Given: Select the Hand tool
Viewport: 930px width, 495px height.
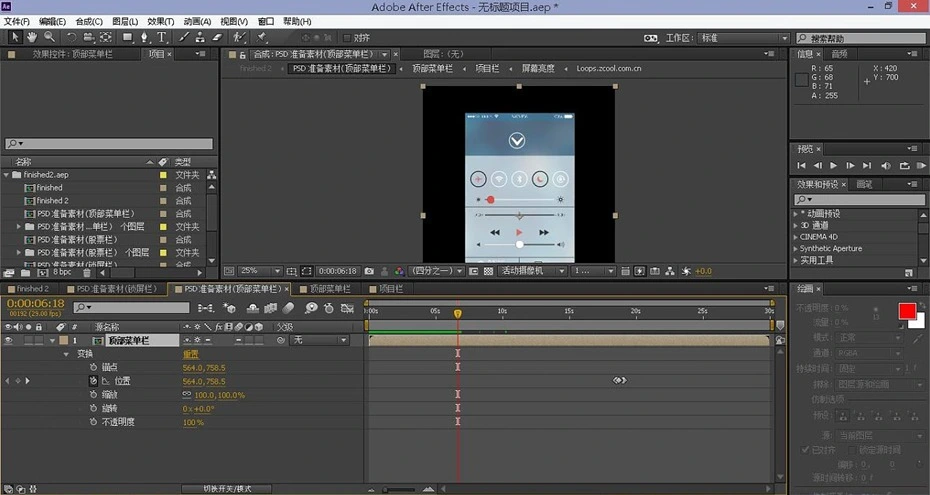Looking at the screenshot, I should point(32,37).
